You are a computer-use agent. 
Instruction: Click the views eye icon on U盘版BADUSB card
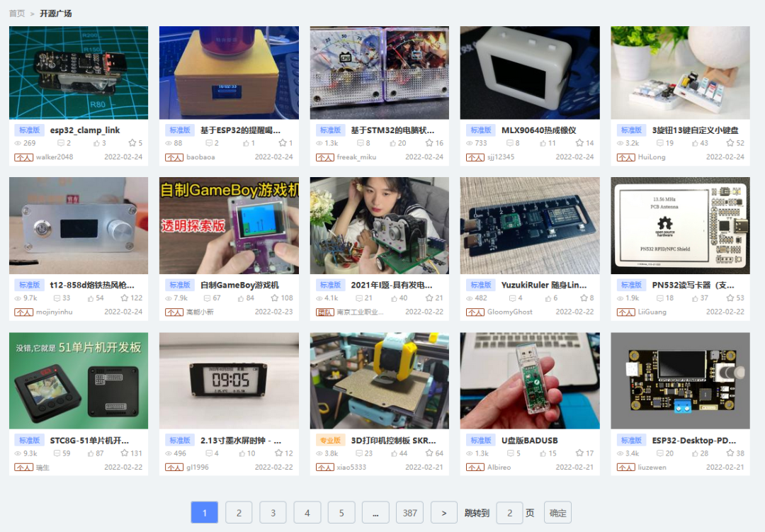tap(470, 453)
